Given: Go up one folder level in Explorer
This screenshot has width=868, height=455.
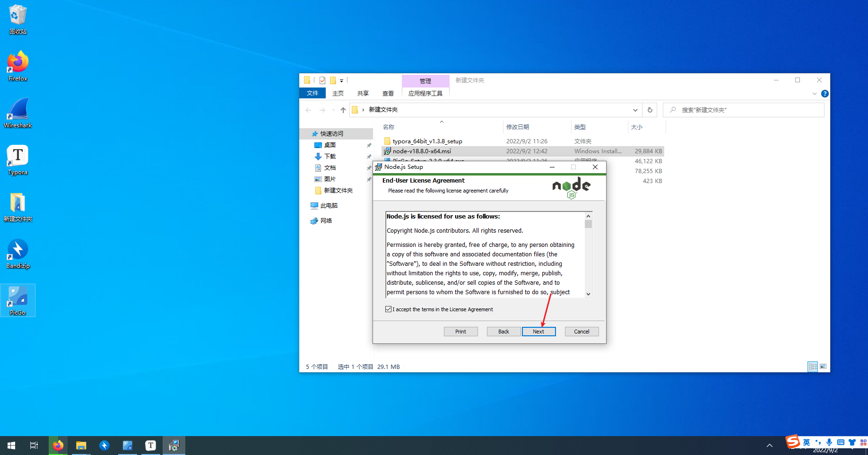Looking at the screenshot, I should point(343,110).
